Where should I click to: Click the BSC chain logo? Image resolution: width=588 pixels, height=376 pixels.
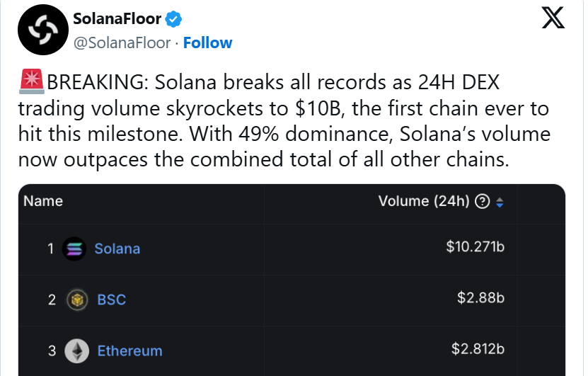click(x=77, y=300)
